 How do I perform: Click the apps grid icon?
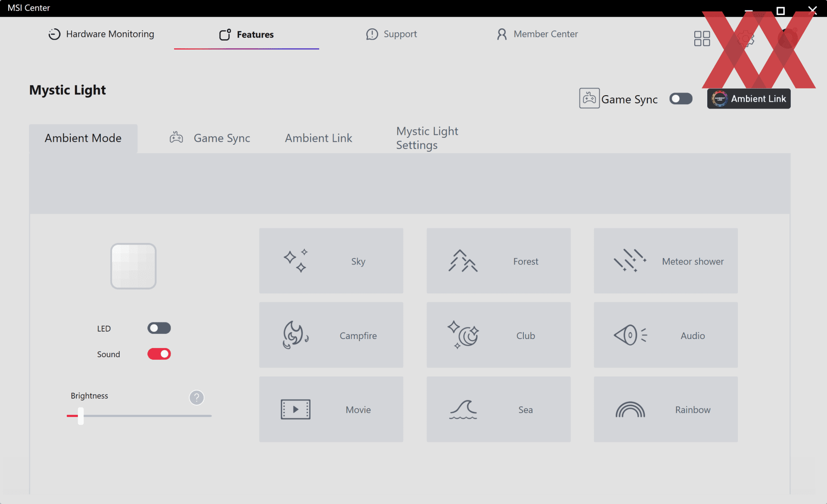[702, 38]
